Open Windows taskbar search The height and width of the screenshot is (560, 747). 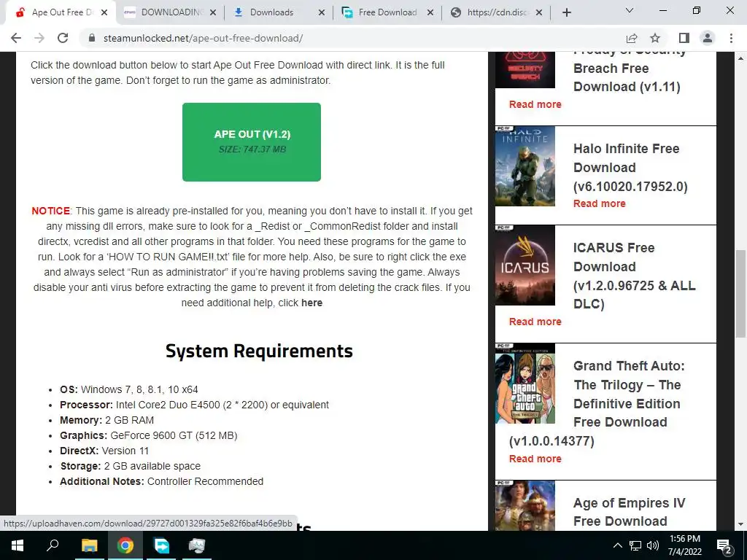click(x=53, y=545)
